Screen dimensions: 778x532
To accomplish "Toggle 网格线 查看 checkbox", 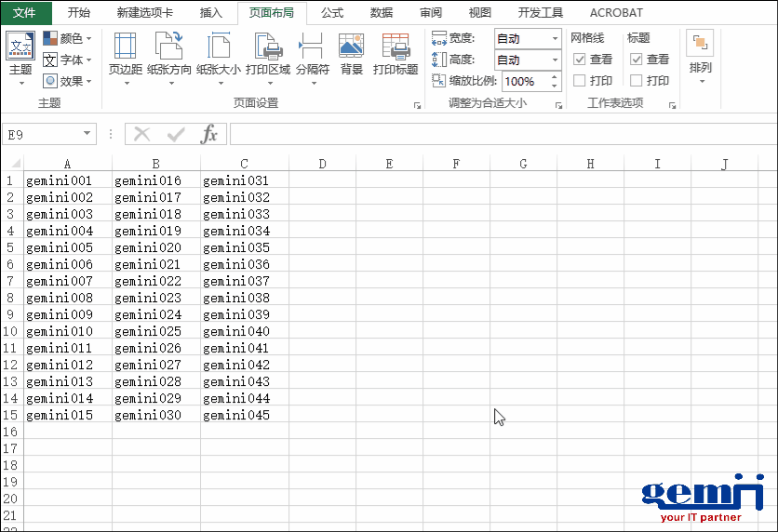I will coord(579,60).
